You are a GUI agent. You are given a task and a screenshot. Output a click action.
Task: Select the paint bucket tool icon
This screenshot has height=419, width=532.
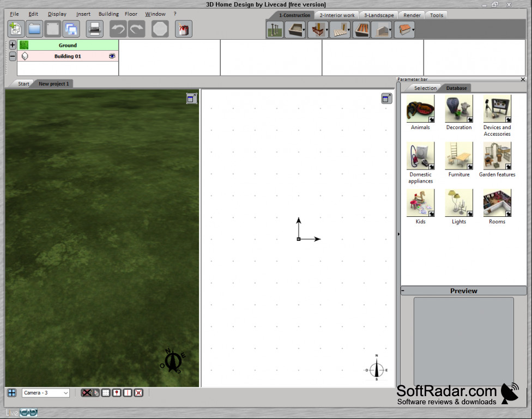184,29
